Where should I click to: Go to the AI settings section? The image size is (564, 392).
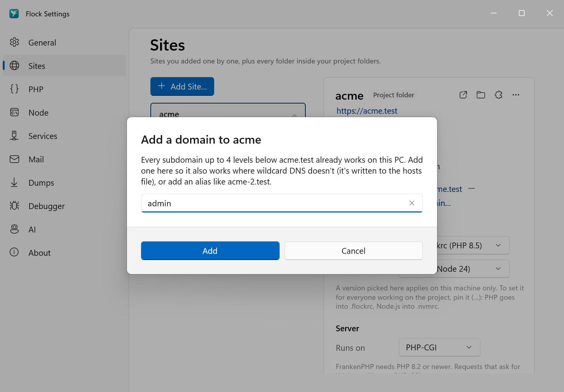point(64,229)
